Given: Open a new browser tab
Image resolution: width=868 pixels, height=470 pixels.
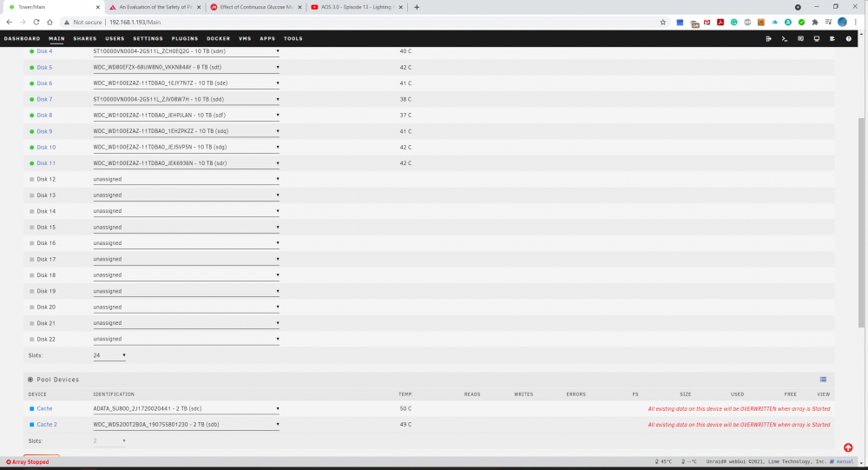Looking at the screenshot, I should (417, 7).
